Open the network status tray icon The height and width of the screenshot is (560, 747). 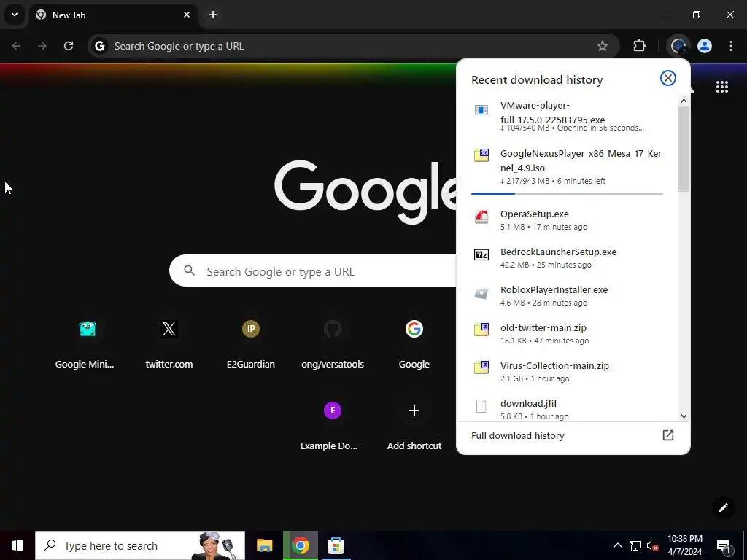tap(635, 545)
